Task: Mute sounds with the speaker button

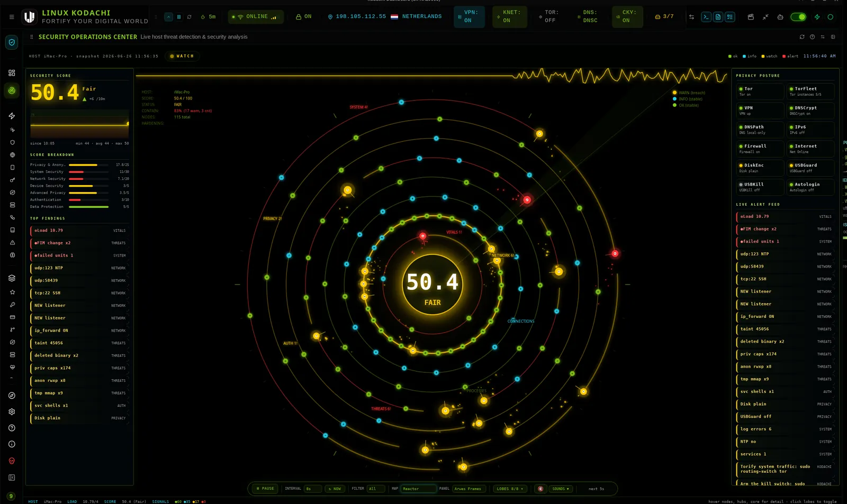Action: [540, 489]
